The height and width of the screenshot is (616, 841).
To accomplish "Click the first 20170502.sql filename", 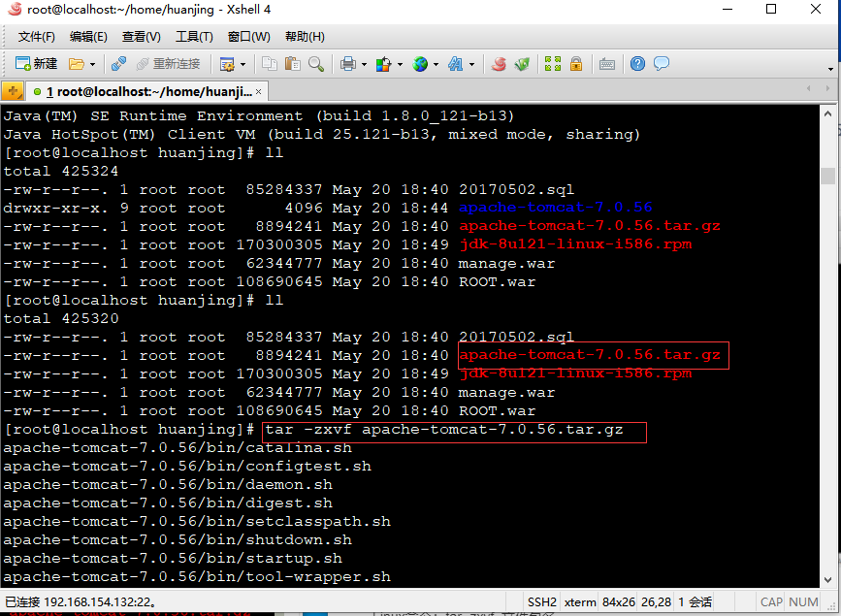I will click(516, 189).
